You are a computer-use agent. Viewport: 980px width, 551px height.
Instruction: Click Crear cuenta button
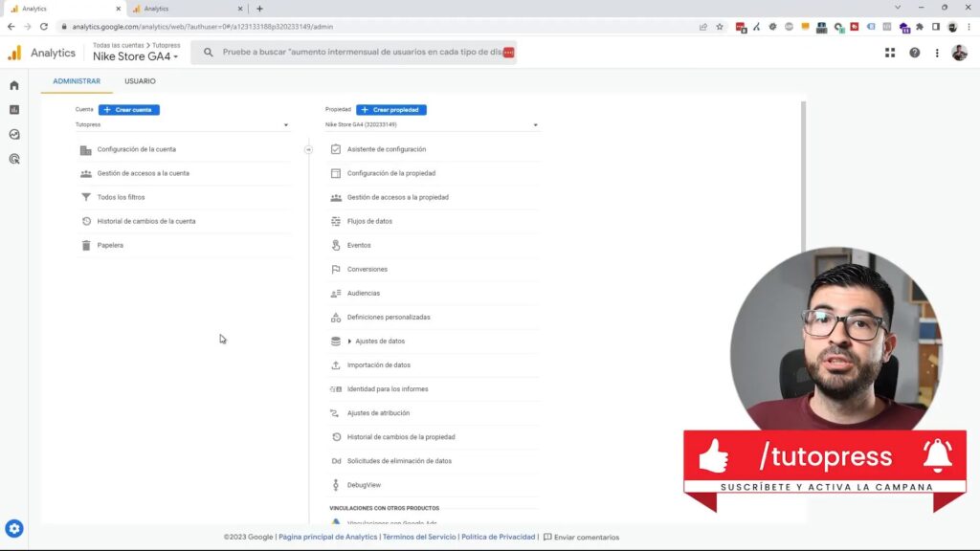tap(129, 110)
